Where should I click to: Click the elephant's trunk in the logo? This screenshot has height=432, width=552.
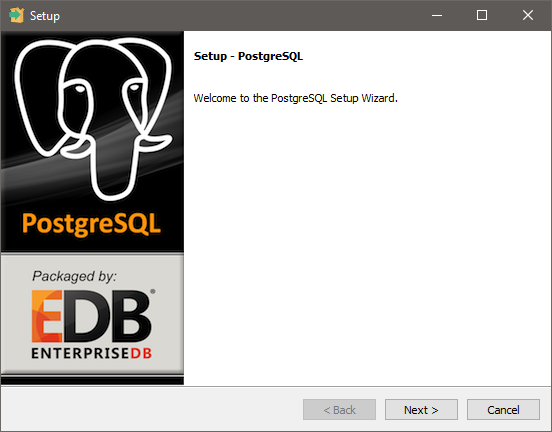click(x=113, y=165)
